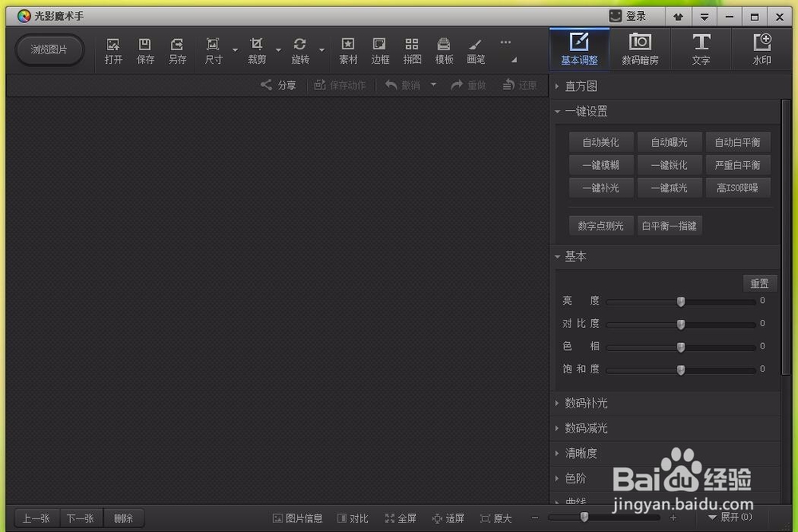
Task: Open 尺寸 dropdown arrow
Action: (x=235, y=49)
